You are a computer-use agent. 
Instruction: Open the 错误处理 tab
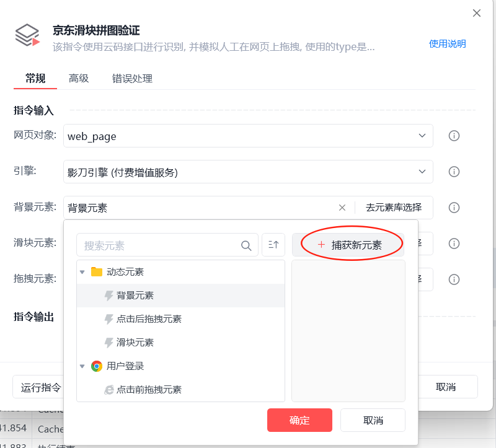tap(132, 79)
